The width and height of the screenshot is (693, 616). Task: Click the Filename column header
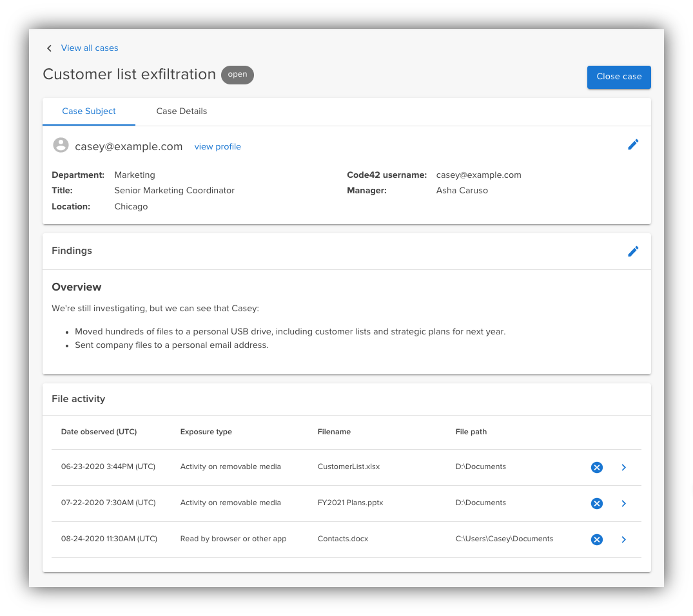coord(334,432)
